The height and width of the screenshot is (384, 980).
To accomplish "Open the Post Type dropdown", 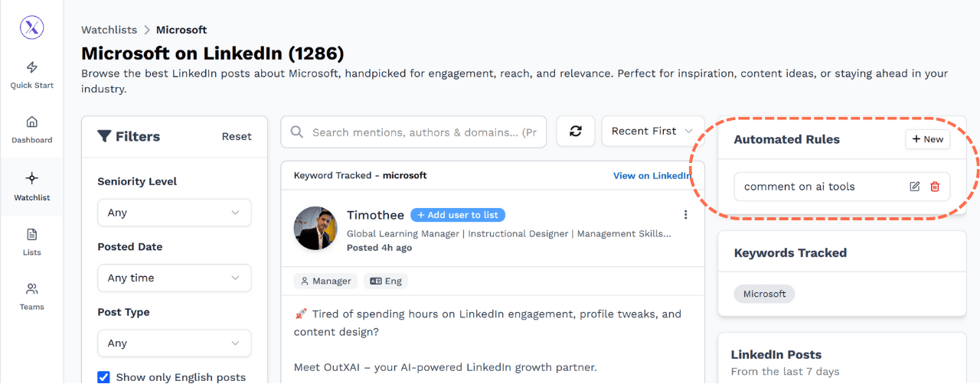I will pos(174,343).
